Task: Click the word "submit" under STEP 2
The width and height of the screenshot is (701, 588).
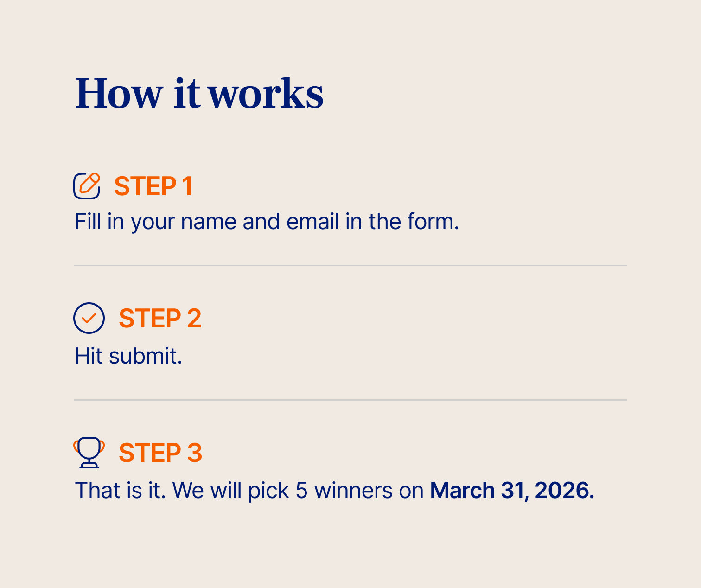Action: [x=143, y=356]
